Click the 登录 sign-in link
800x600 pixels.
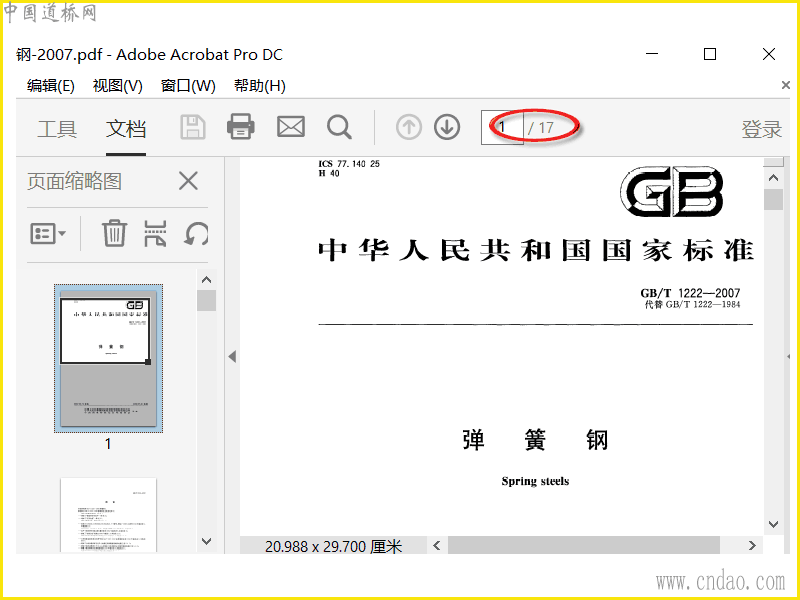tap(761, 129)
